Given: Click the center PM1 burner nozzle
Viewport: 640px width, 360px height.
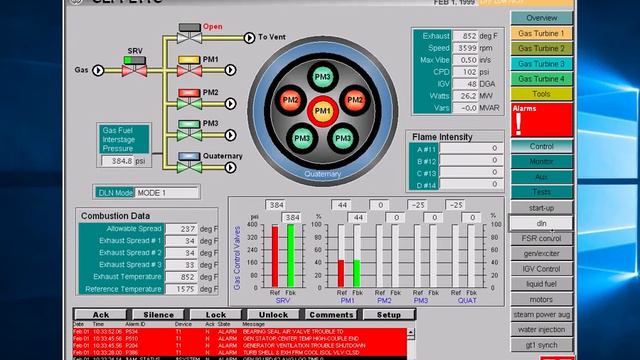Looking at the screenshot, I should point(322,111).
